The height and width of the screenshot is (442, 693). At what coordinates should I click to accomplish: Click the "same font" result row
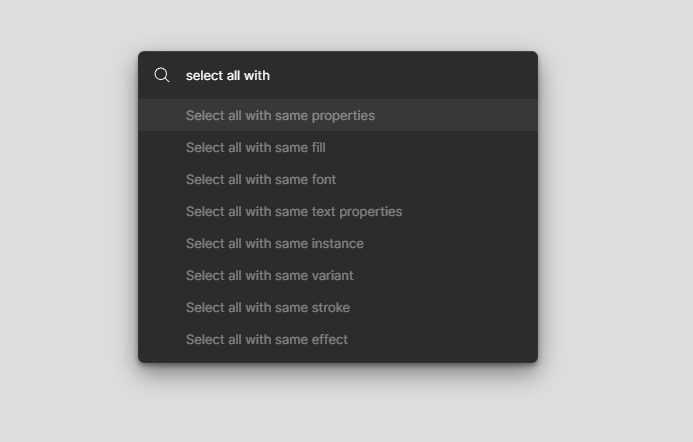pos(338,179)
